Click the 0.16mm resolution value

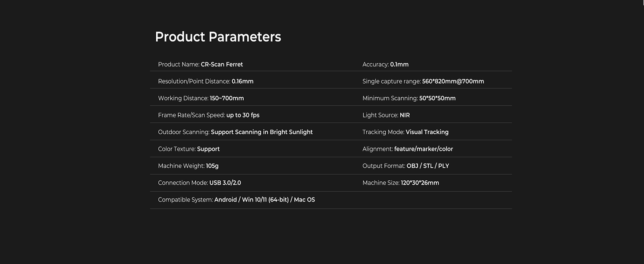click(242, 81)
